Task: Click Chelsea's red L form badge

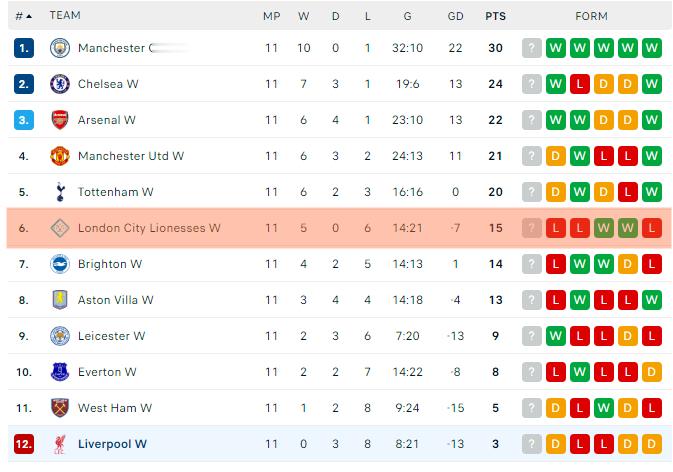Action: [579, 84]
